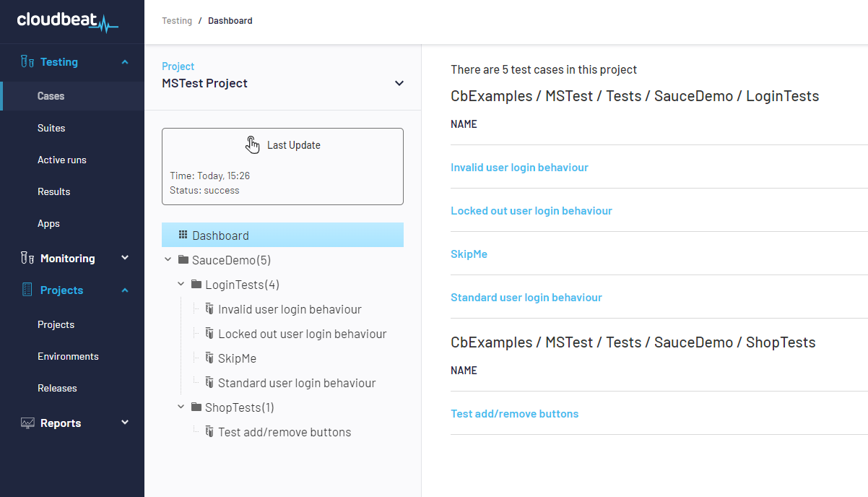Click the Dashboard grid icon
This screenshot has height=497, width=868.
point(183,235)
